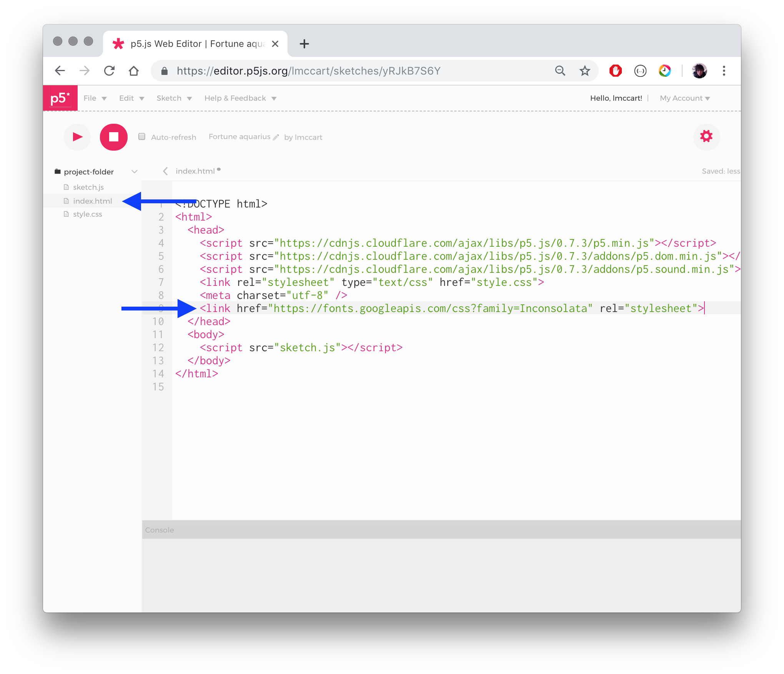Click the red ad-blocker extension icon
This screenshot has height=674, width=784.
pyautogui.click(x=615, y=71)
